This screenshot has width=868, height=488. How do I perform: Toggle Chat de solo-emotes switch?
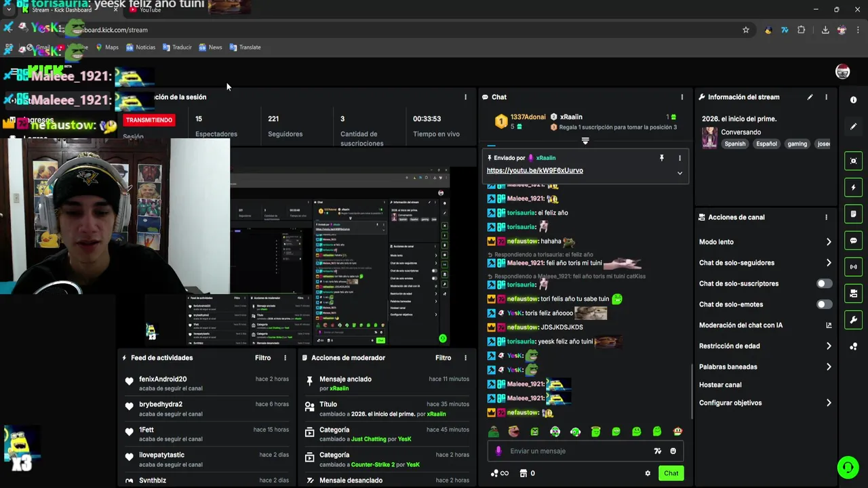click(824, 304)
